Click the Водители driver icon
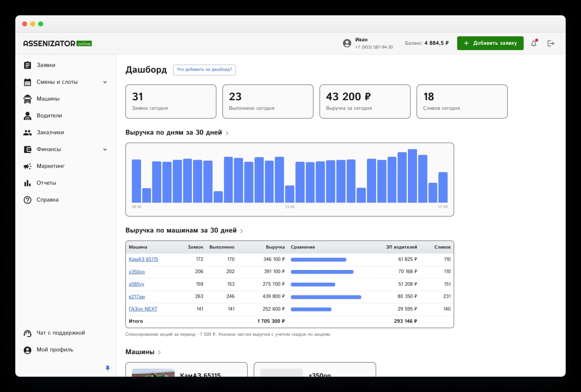 pyautogui.click(x=28, y=116)
